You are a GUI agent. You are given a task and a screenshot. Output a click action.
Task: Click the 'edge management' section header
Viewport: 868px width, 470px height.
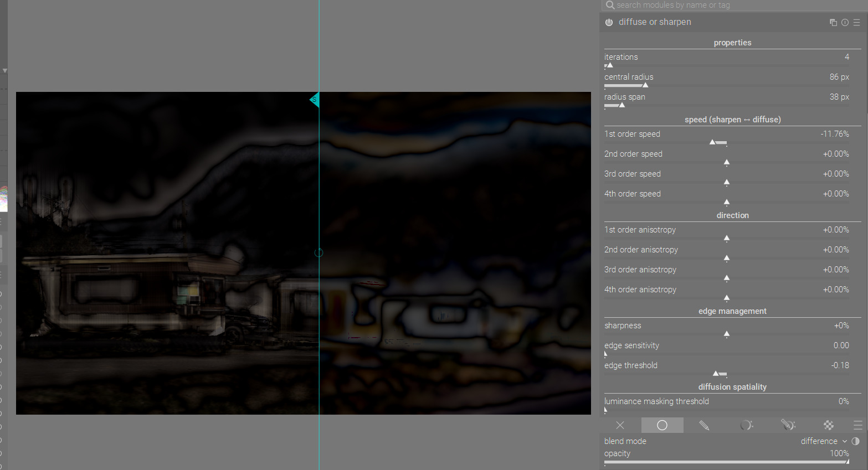click(x=732, y=311)
